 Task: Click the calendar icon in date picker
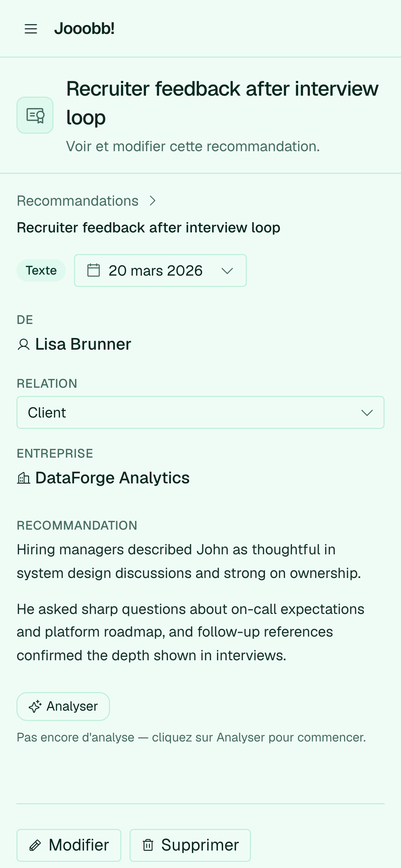pyautogui.click(x=94, y=270)
